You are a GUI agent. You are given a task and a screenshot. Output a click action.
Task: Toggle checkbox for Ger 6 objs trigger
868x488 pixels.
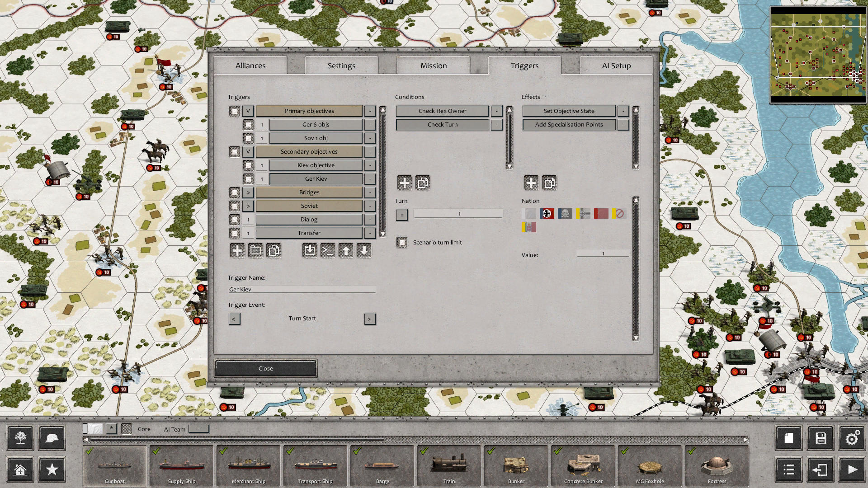click(x=248, y=124)
